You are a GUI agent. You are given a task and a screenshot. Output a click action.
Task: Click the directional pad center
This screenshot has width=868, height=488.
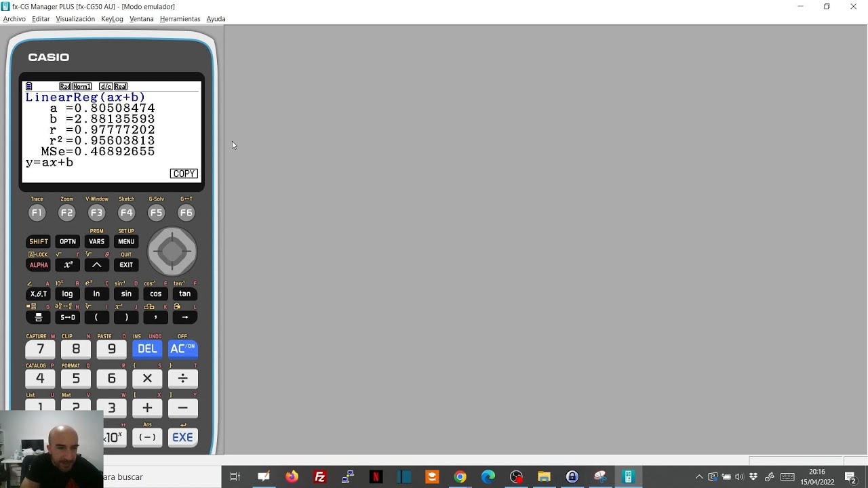172,252
